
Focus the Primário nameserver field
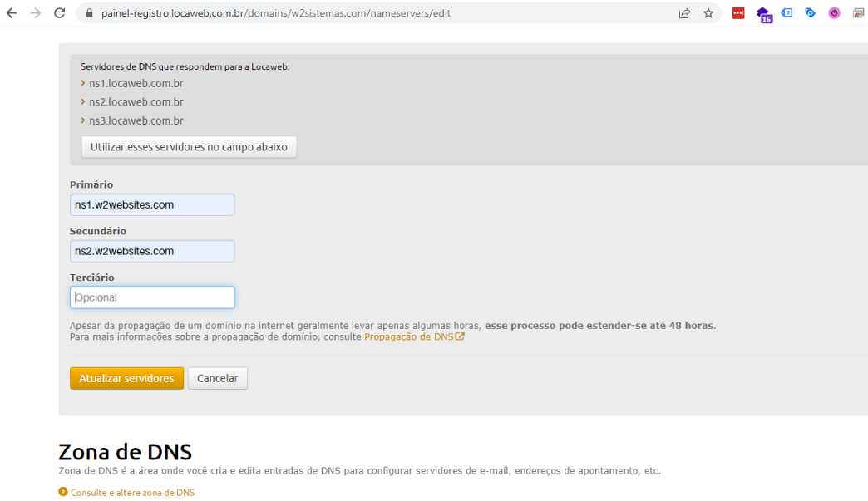pos(152,204)
